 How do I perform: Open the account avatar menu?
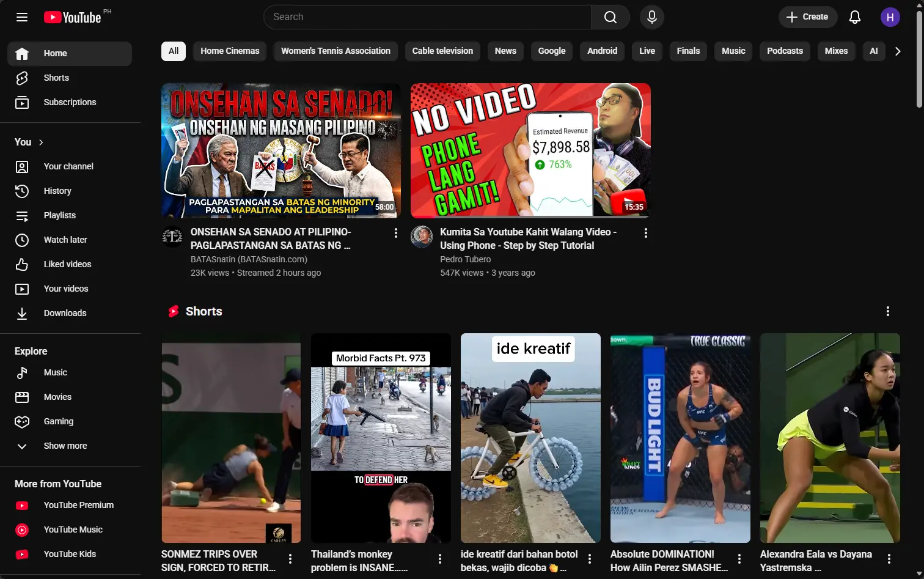click(x=890, y=17)
